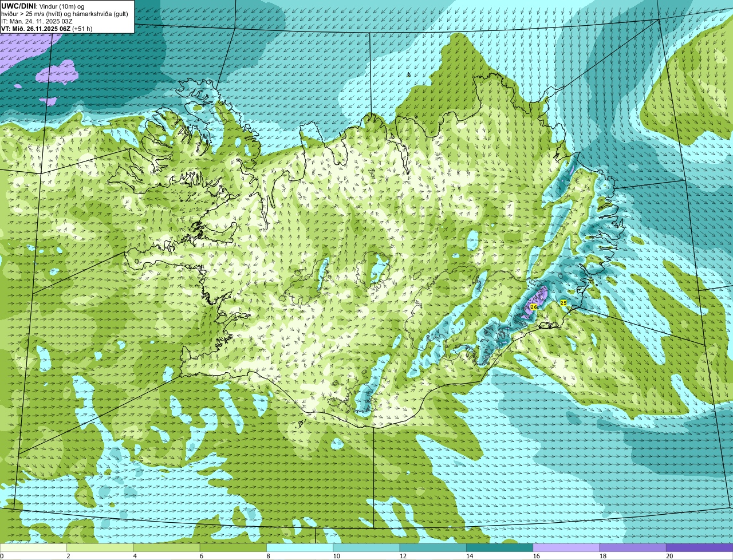Click the yellow "25" gust marker

pos(563,302)
